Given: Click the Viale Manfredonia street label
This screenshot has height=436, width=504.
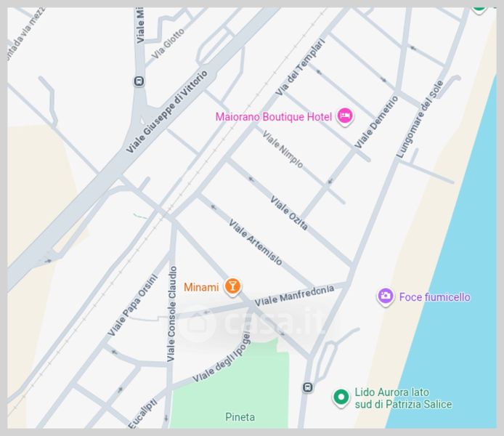Looking at the screenshot, I should click(x=294, y=296).
